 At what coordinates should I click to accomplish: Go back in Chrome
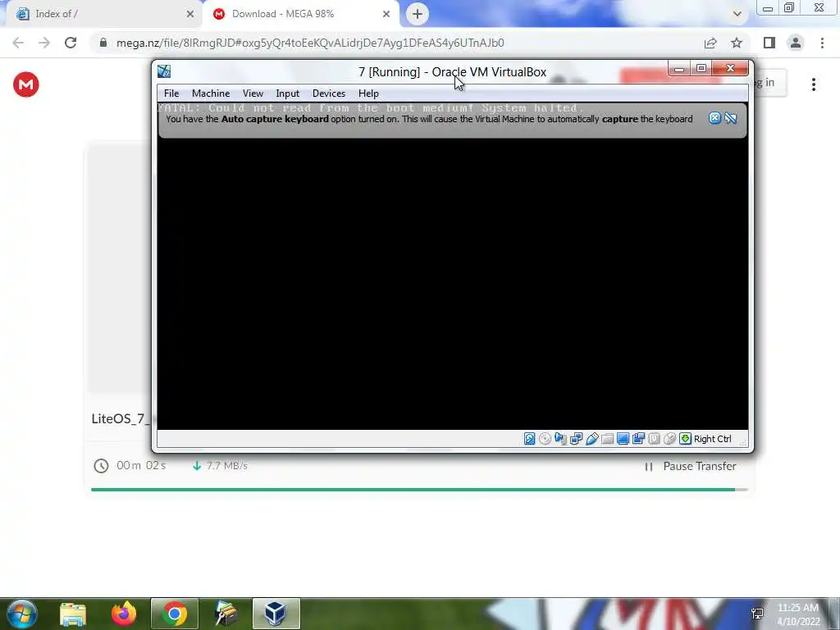(18, 43)
